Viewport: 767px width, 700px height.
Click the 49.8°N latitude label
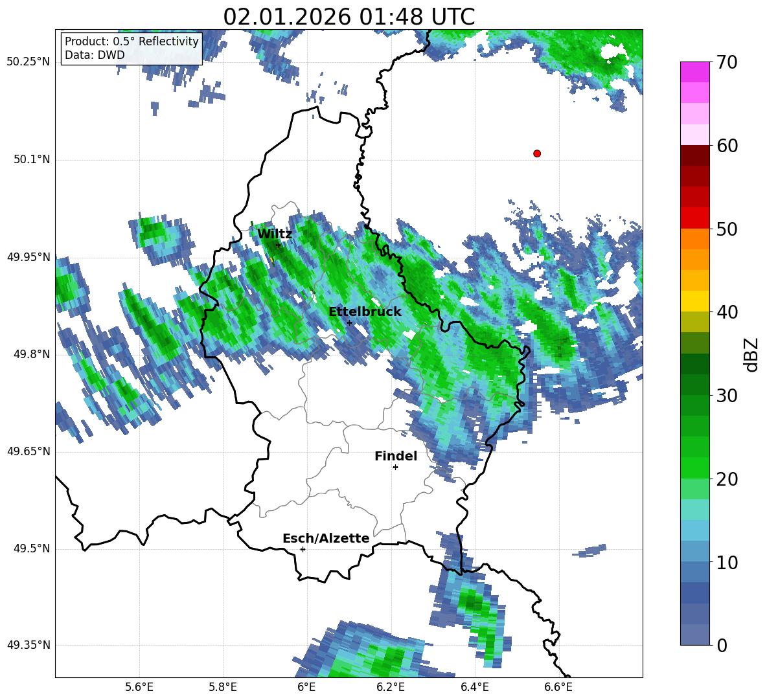click(32, 354)
